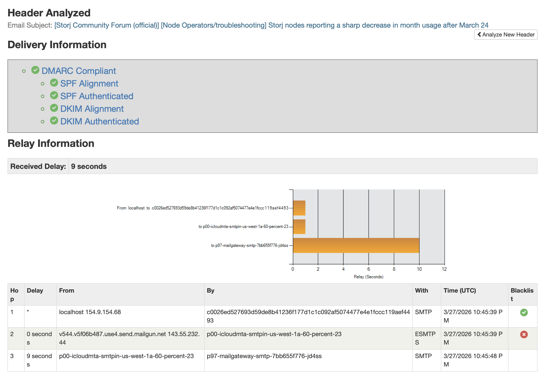Click back chevron in Analyze New Header button
Image resolution: width=546 pixels, height=392 pixels.
coord(479,34)
